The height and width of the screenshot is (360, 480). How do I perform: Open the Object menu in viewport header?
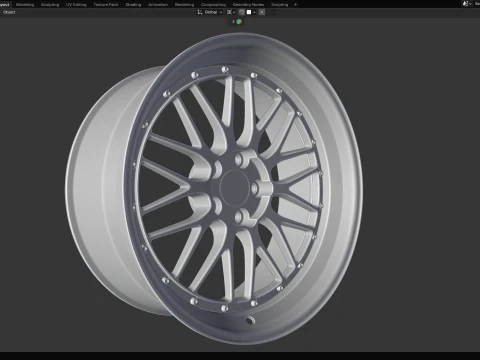point(9,12)
